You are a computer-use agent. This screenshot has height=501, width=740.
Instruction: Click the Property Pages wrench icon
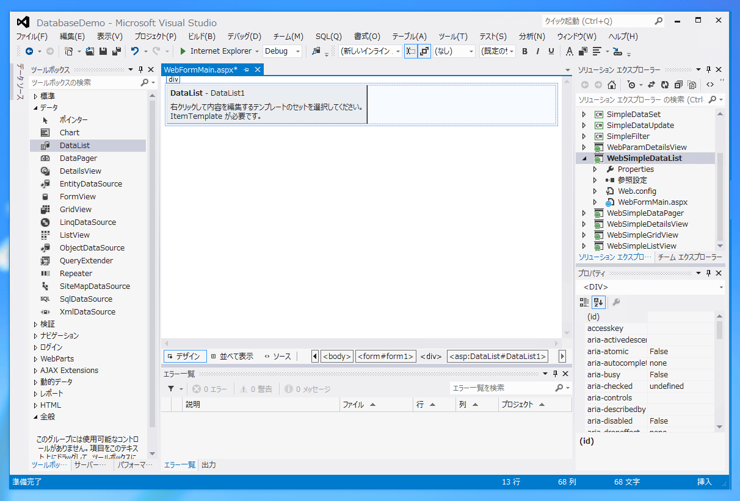coord(616,302)
